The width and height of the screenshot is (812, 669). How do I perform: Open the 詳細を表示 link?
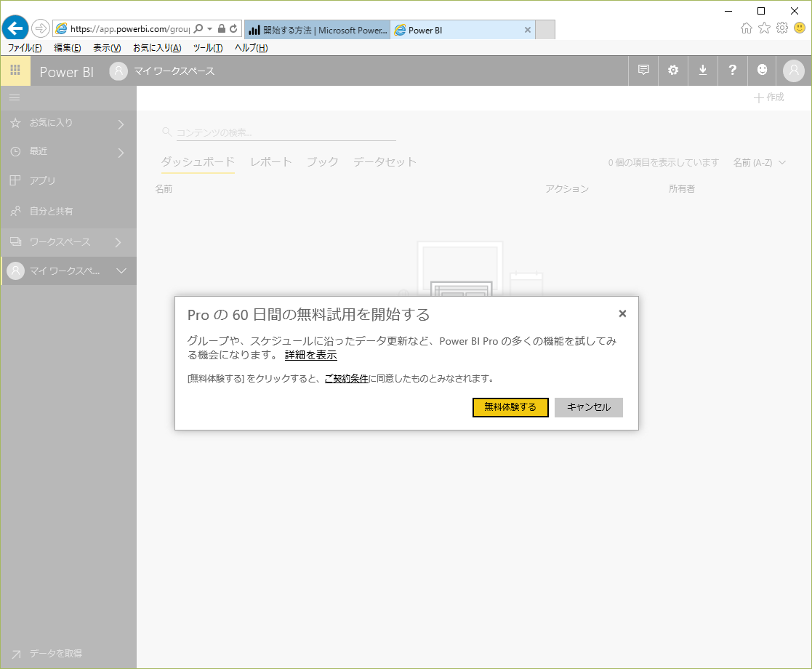[310, 355]
